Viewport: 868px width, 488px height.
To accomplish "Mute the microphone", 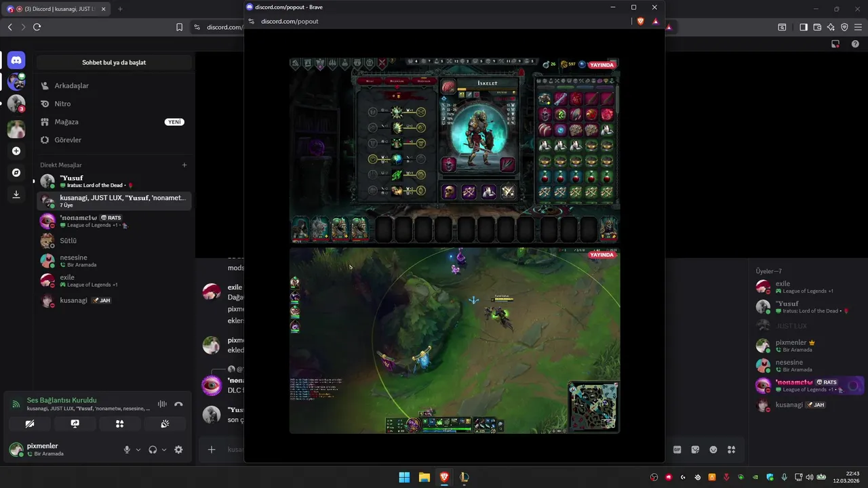I will [x=127, y=449].
